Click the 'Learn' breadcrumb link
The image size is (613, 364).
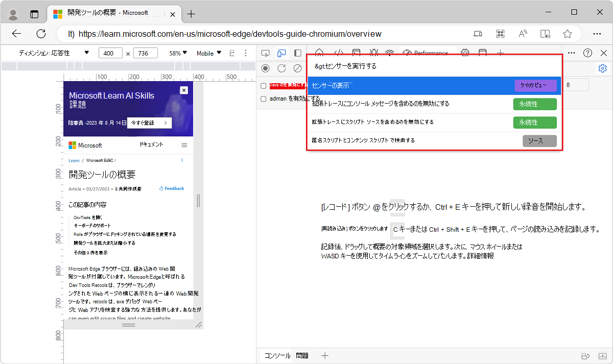point(74,160)
